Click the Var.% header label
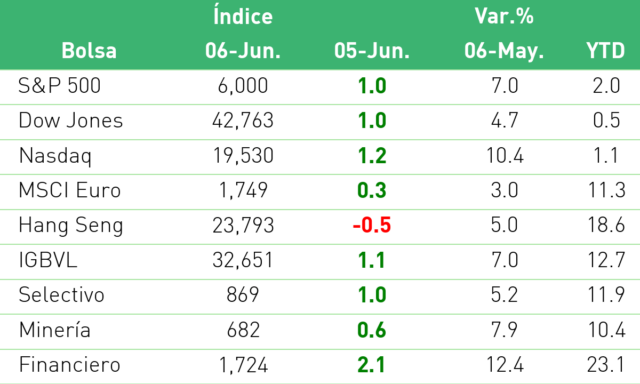This screenshot has height=384, width=640. pyautogui.click(x=504, y=16)
